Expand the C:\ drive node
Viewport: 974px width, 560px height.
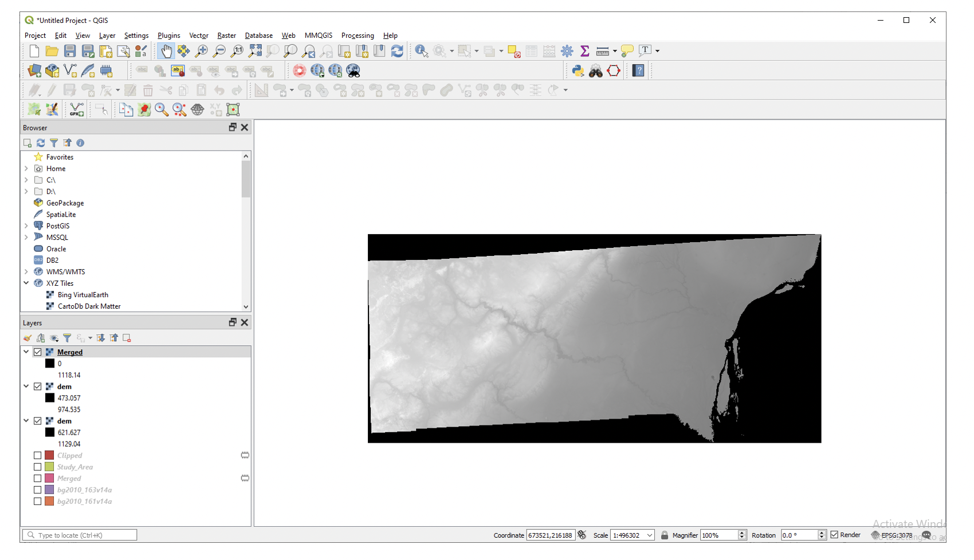(26, 180)
